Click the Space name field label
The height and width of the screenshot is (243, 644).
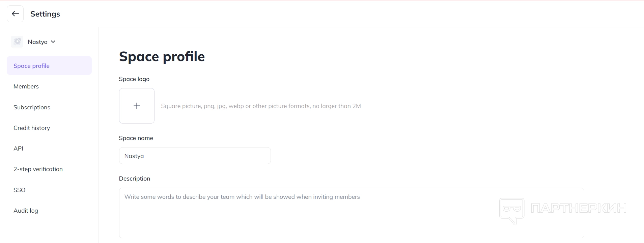(x=136, y=138)
